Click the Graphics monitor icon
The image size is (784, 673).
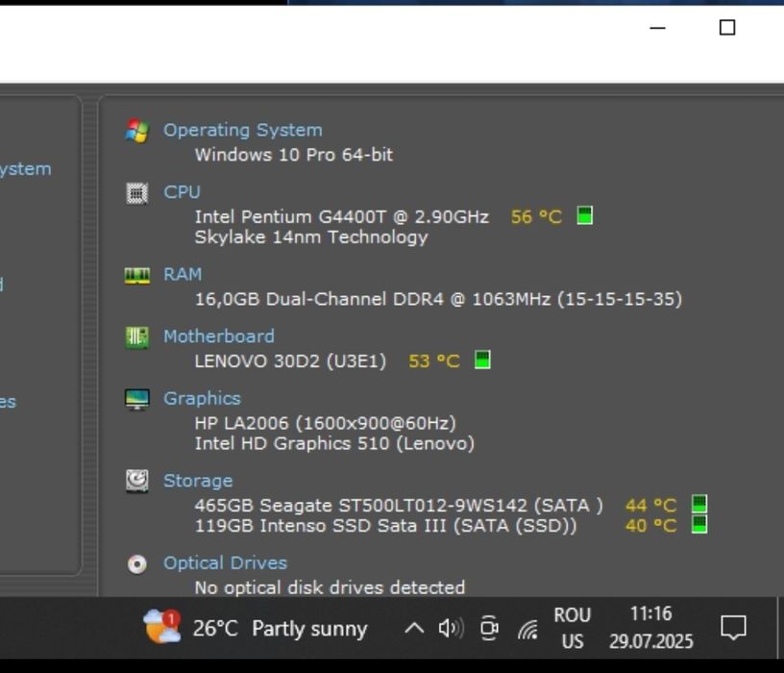(x=137, y=399)
